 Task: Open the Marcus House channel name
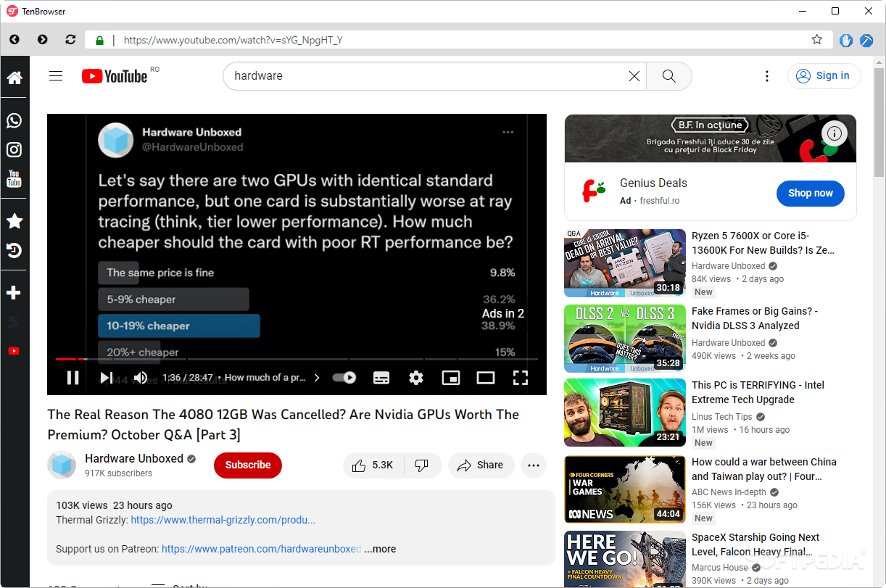(720, 568)
